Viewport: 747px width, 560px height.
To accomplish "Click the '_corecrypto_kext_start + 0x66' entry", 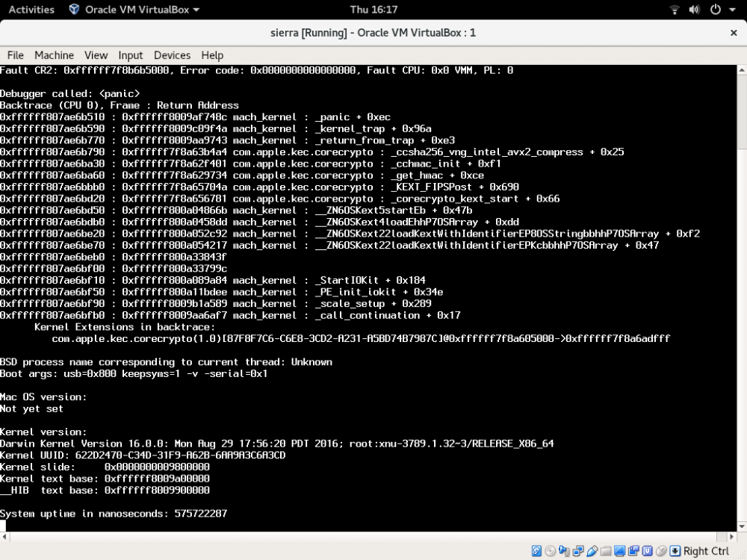I will coord(475,199).
